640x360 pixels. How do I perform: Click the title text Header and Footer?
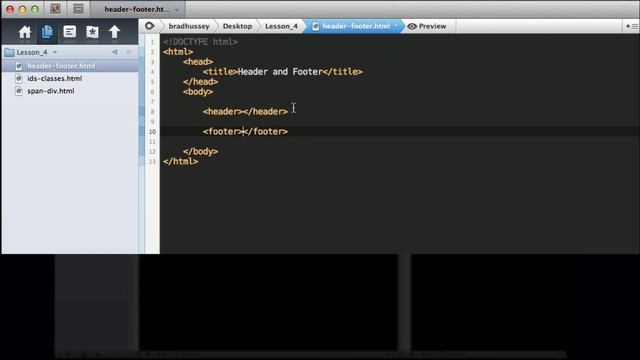click(280, 72)
